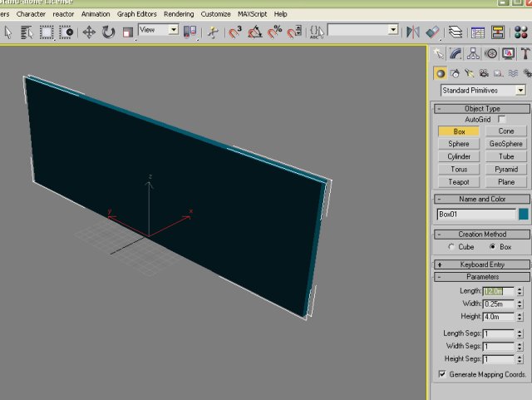Open the Modify command panel tab
The height and width of the screenshot is (400, 532).
(456, 54)
